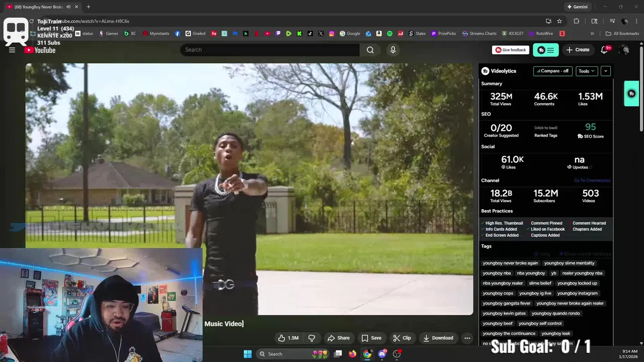Viewport: 644px width, 362px height.
Task: Save the video to a playlist
Action: point(371,338)
